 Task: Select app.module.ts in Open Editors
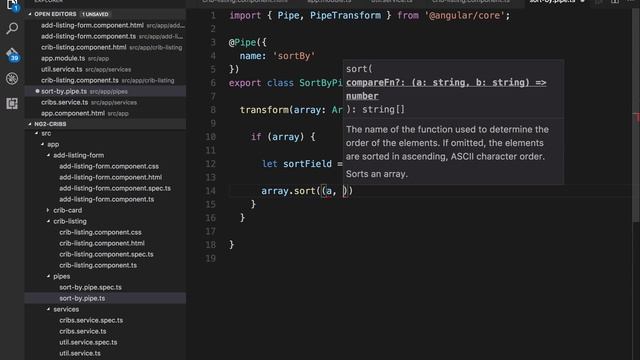105,58
